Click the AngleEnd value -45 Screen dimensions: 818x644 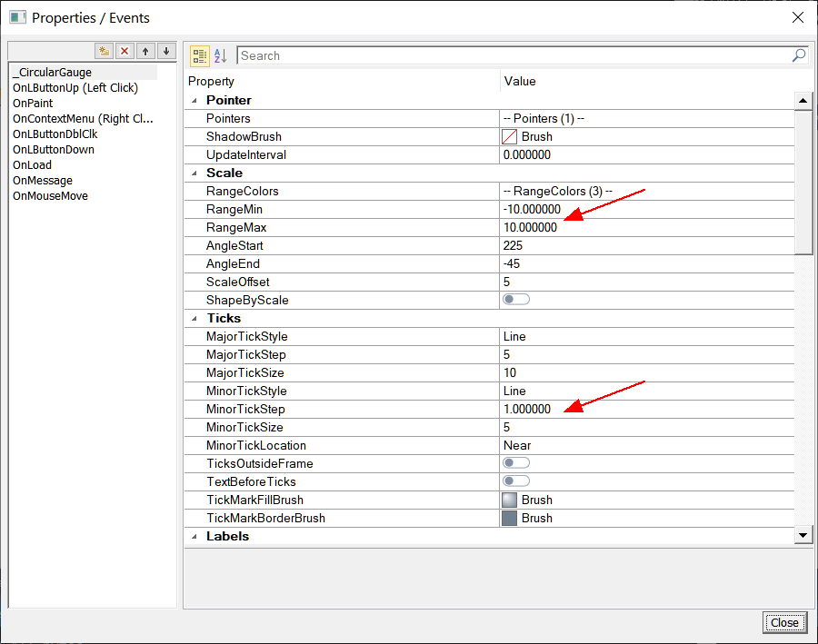click(x=646, y=263)
